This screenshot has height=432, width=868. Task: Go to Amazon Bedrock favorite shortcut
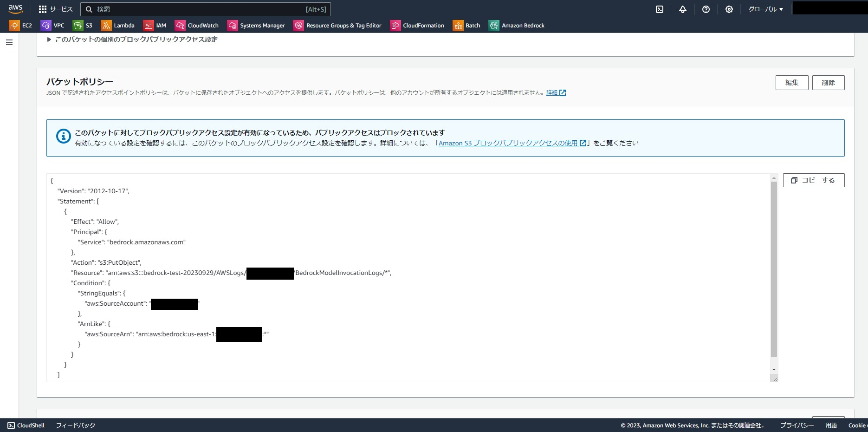click(517, 26)
